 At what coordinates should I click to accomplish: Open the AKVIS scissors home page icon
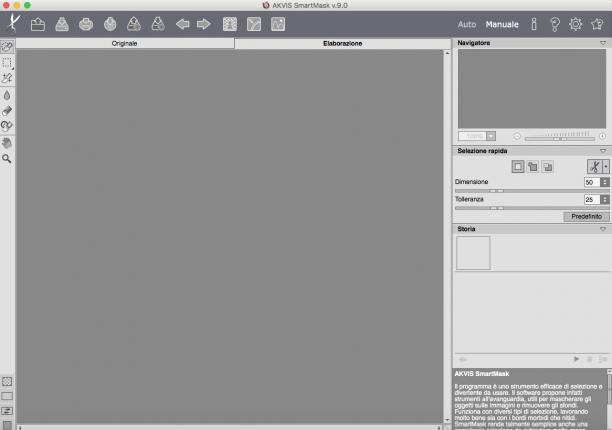pyautogui.click(x=14, y=24)
